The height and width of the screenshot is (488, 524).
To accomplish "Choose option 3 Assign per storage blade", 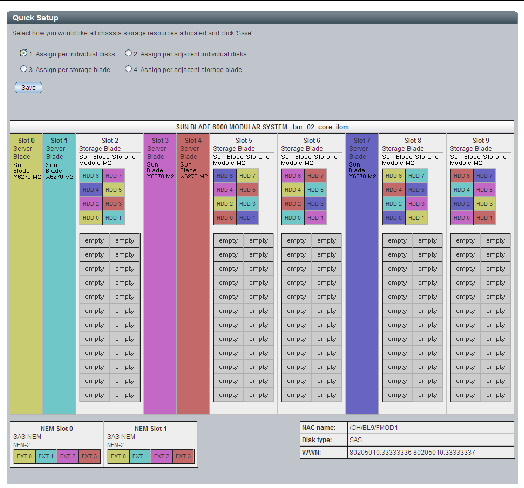I will click(x=23, y=69).
